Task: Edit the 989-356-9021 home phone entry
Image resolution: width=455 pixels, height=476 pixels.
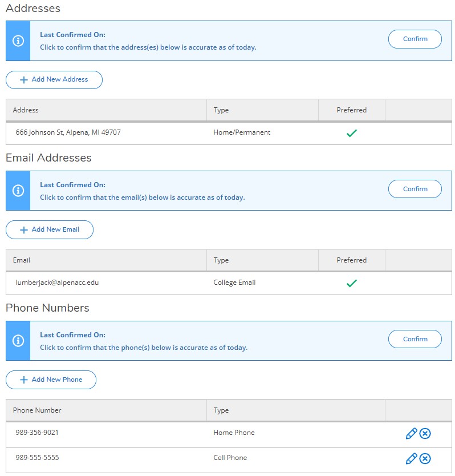Action: (411, 433)
